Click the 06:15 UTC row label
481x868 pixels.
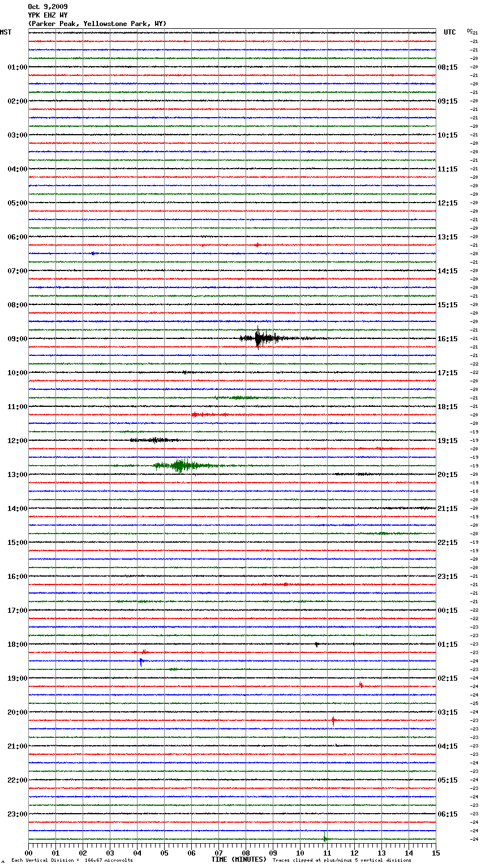pyautogui.click(x=448, y=814)
